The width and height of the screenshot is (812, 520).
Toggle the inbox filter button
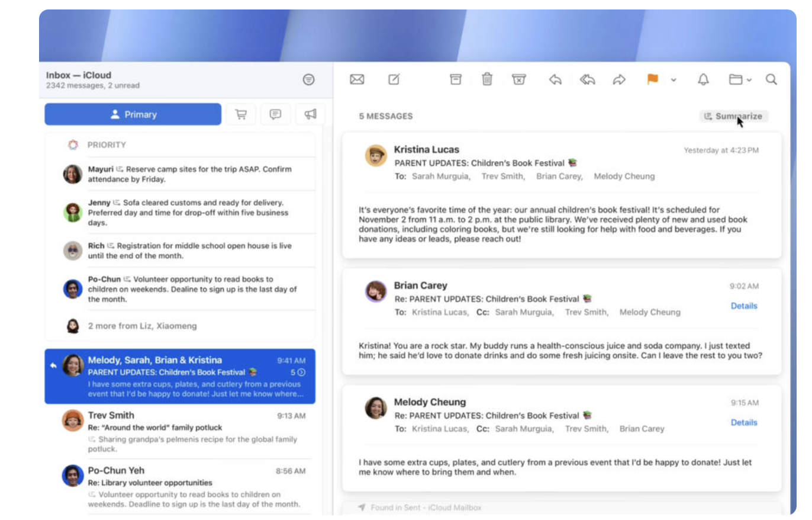(308, 79)
